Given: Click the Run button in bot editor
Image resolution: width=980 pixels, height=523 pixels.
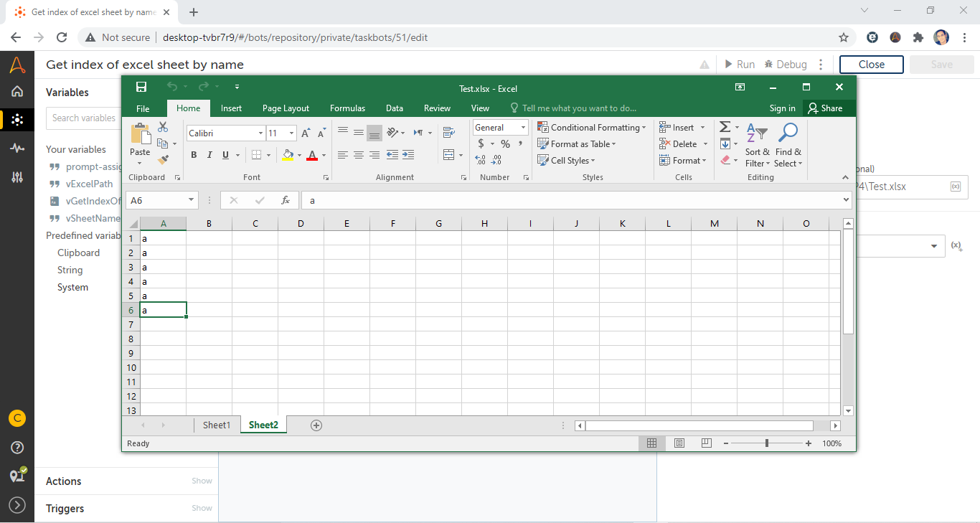Looking at the screenshot, I should [x=740, y=65].
